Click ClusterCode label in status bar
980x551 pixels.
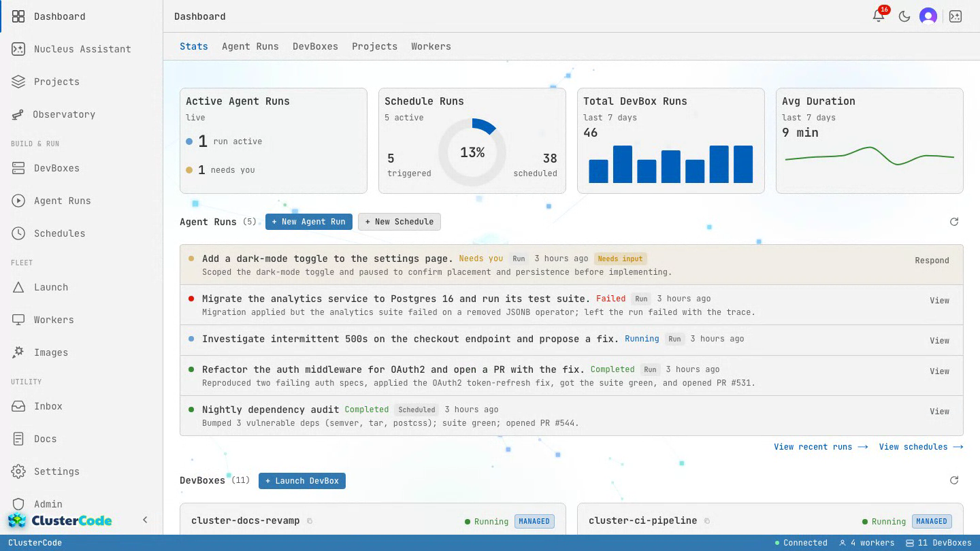click(x=35, y=543)
